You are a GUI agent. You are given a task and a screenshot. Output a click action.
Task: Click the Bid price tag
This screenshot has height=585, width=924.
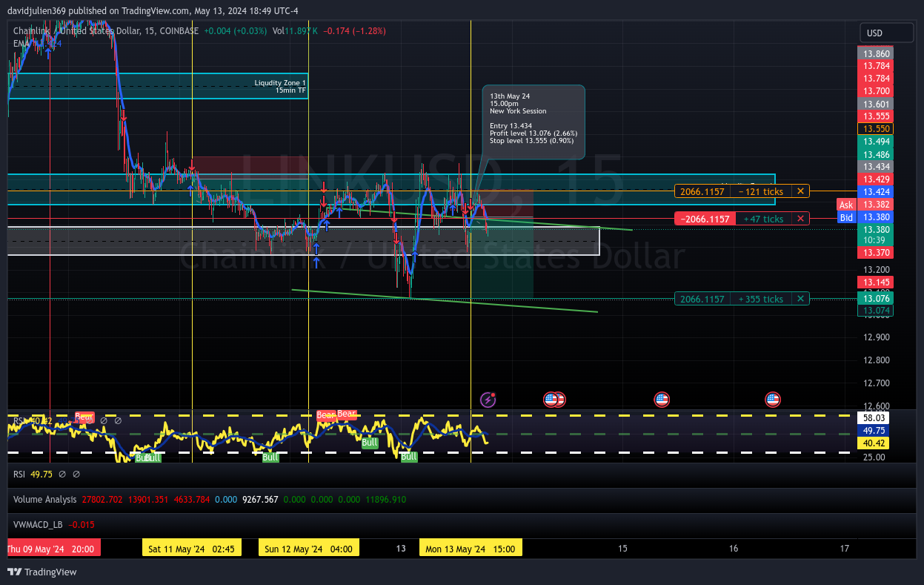[846, 217]
